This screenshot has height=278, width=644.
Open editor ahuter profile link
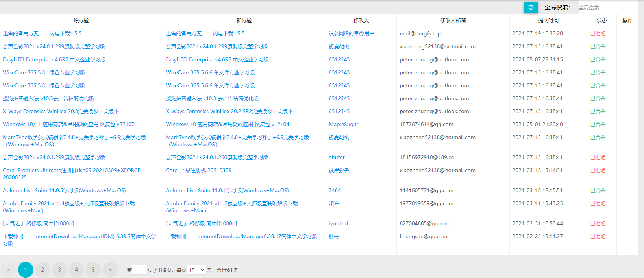point(337,157)
